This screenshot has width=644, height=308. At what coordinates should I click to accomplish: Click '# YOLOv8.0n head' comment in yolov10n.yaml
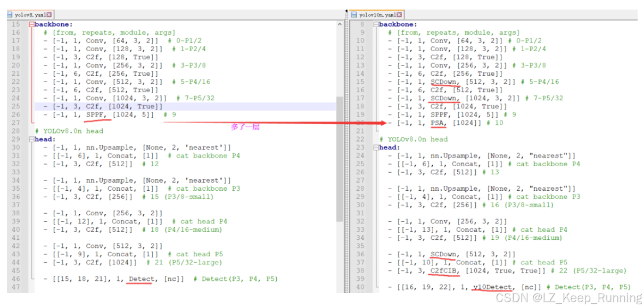(414, 139)
